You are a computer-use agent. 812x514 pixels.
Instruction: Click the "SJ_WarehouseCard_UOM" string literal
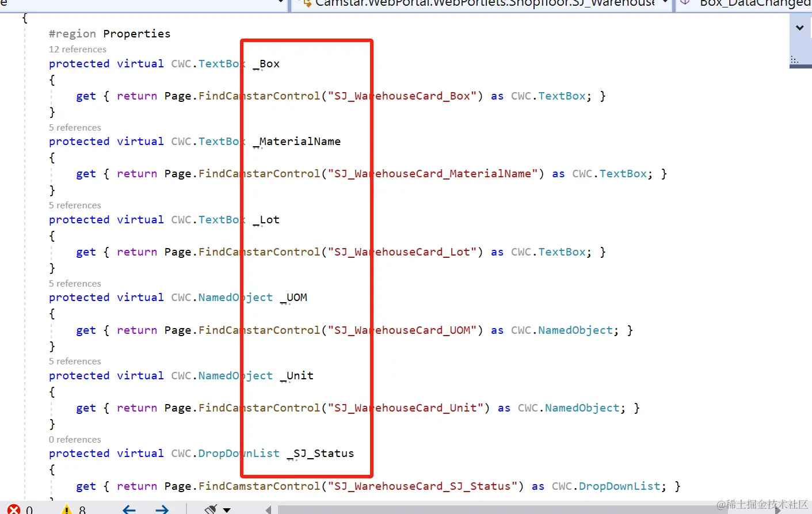tap(402, 330)
